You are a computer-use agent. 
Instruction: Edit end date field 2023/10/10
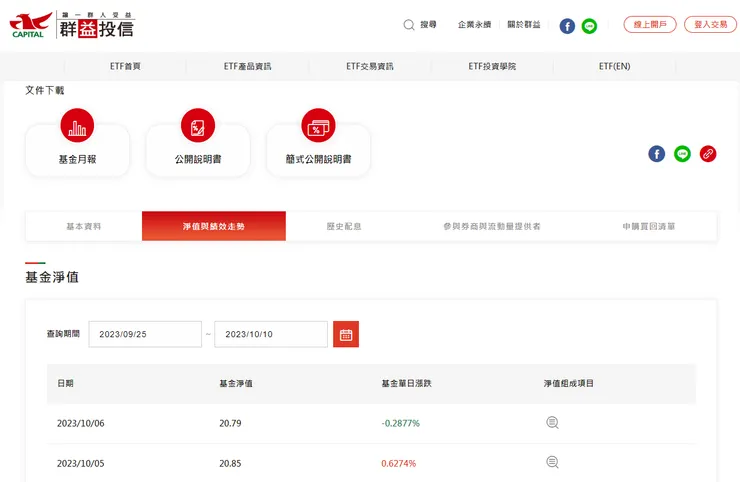[x=271, y=334]
